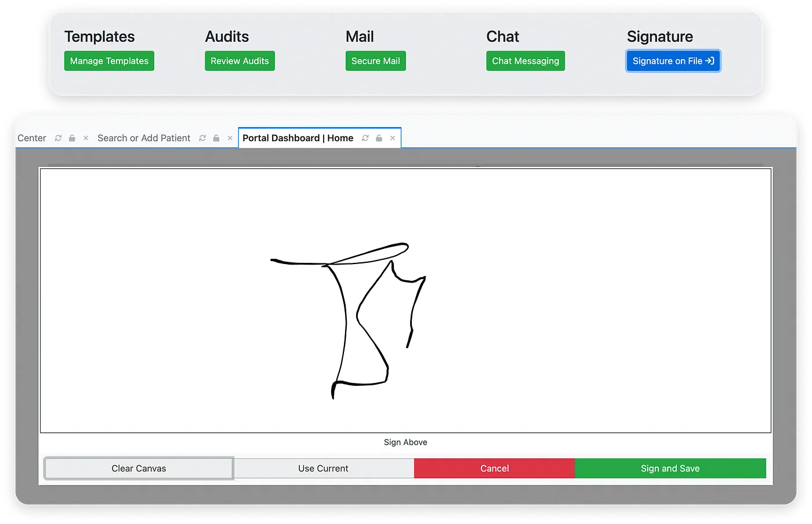Select the Portal Dashboard | Home tab

pyautogui.click(x=298, y=138)
